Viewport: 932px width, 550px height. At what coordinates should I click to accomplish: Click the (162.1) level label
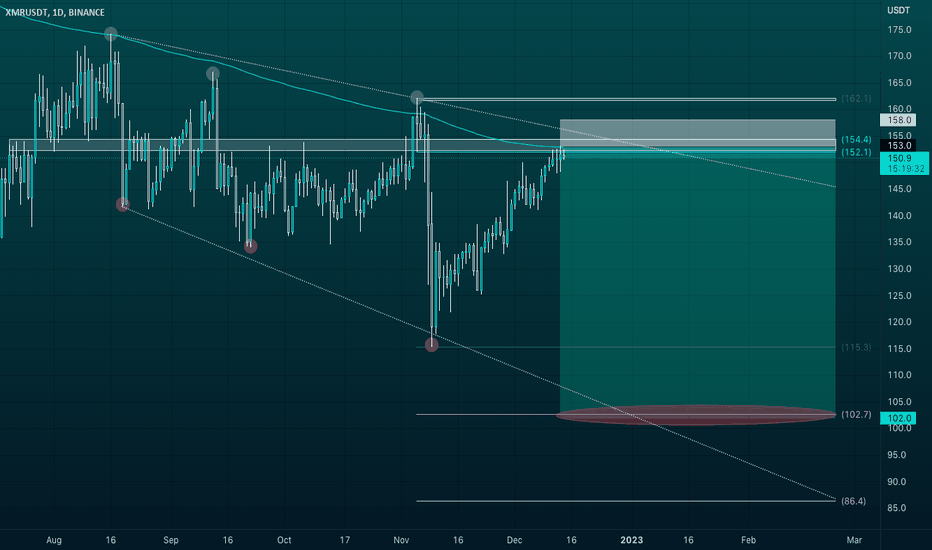856,99
